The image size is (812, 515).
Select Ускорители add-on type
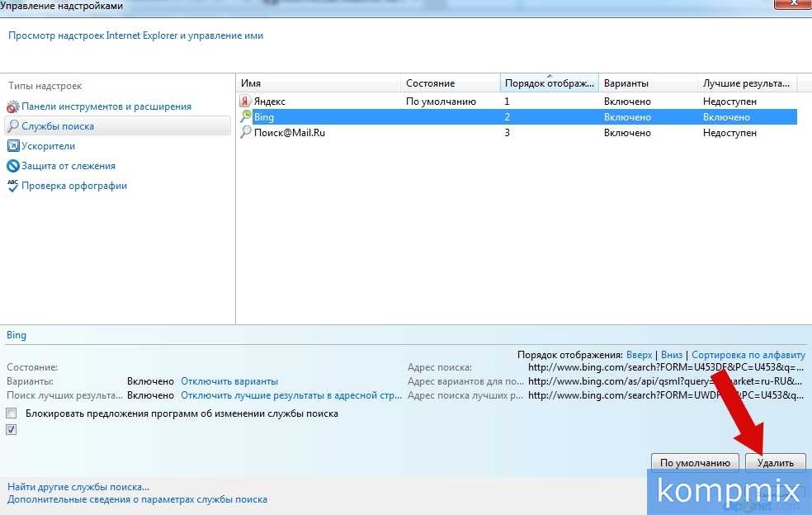(48, 146)
